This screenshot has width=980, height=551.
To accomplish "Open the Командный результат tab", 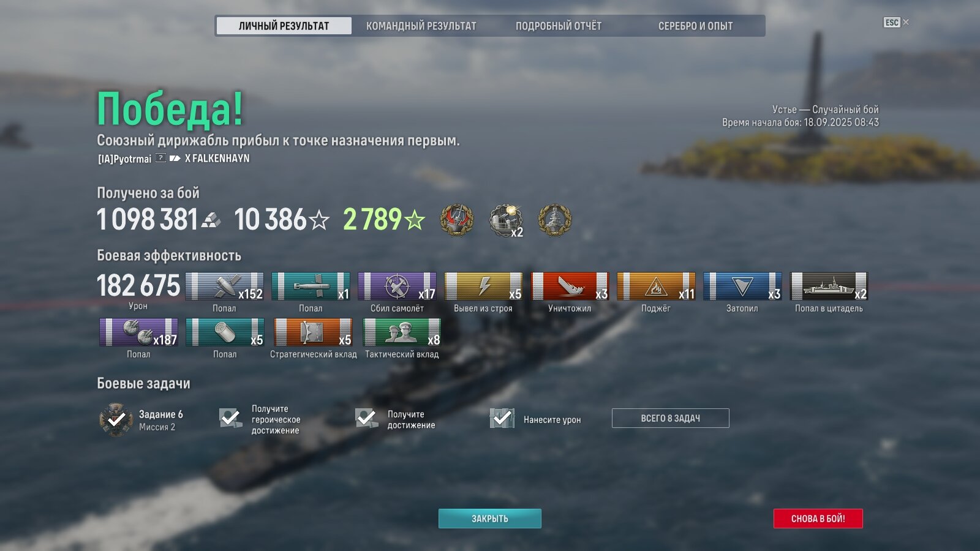I will tap(421, 26).
